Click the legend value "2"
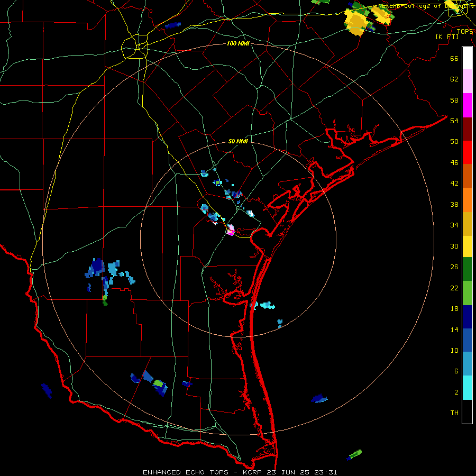The width and height of the screenshot is (476, 476). pyautogui.click(x=456, y=392)
